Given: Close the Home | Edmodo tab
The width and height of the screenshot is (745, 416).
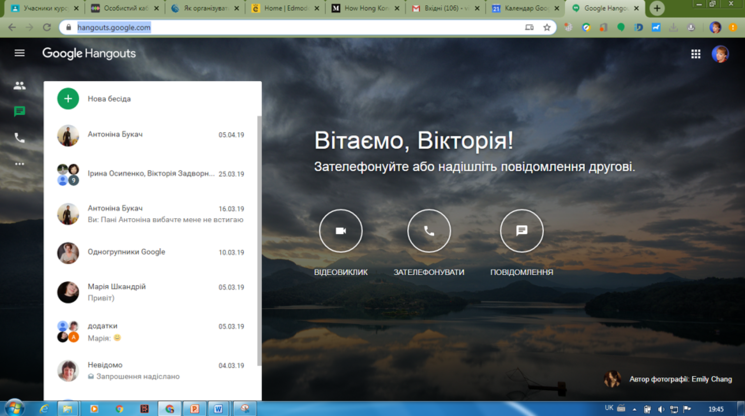Looking at the screenshot, I should pos(317,8).
